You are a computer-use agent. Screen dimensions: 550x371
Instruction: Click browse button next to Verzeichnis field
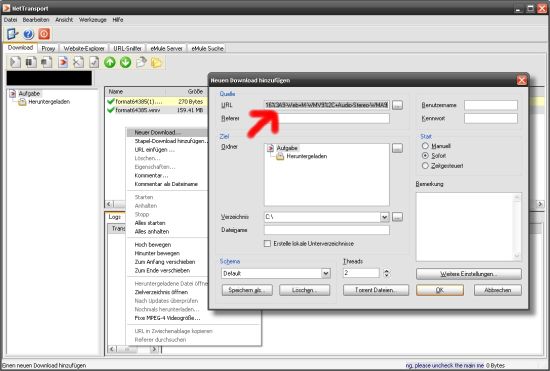coord(397,217)
